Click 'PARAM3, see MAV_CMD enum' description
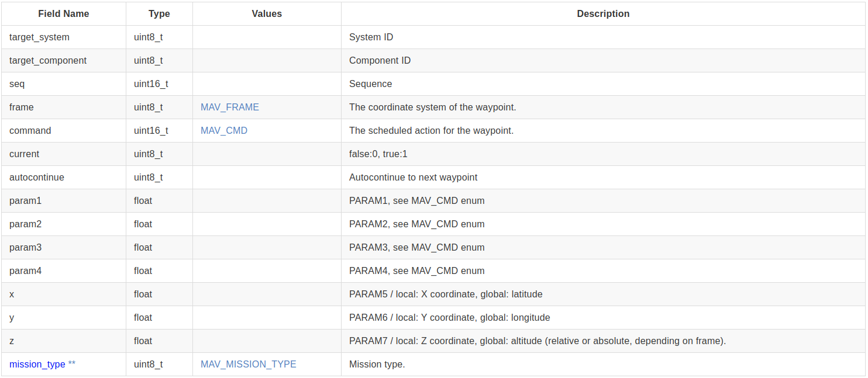 (416, 247)
